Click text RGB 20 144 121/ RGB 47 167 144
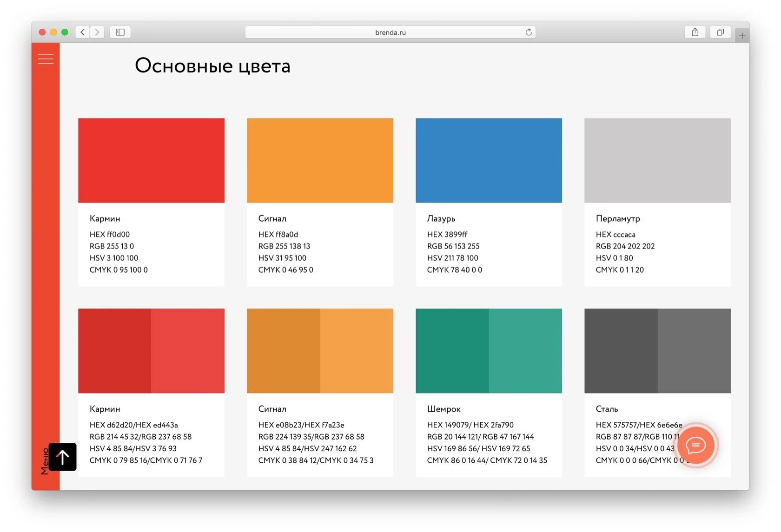Viewport: 781px width, 532px height. click(481, 437)
